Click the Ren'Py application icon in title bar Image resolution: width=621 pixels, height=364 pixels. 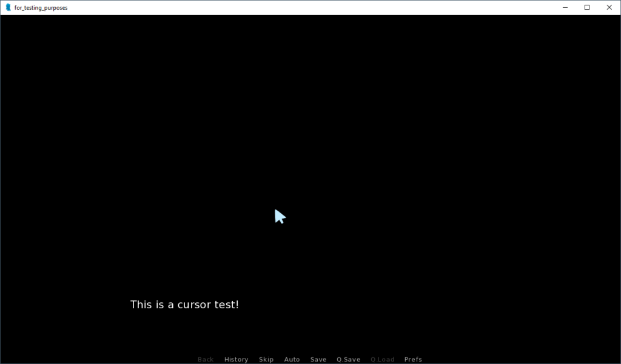pyautogui.click(x=8, y=7)
